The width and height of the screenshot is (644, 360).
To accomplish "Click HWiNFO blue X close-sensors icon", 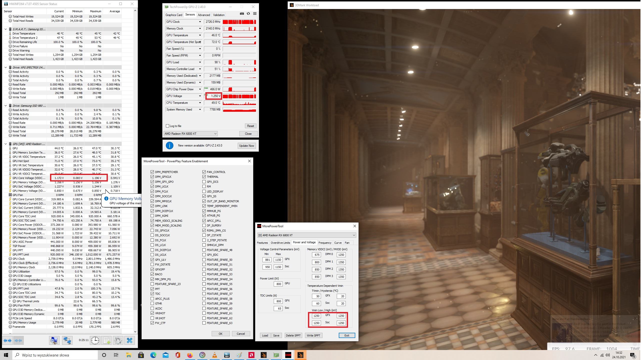I will pyautogui.click(x=130, y=340).
